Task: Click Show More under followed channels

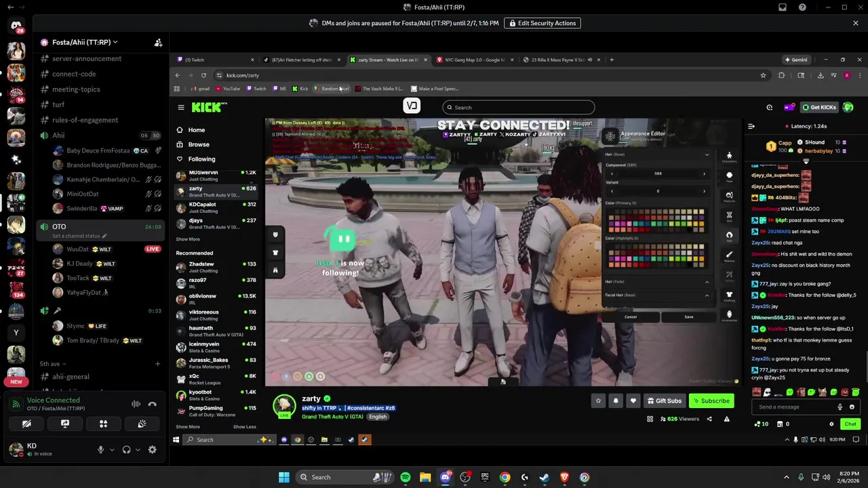Action: pos(188,239)
